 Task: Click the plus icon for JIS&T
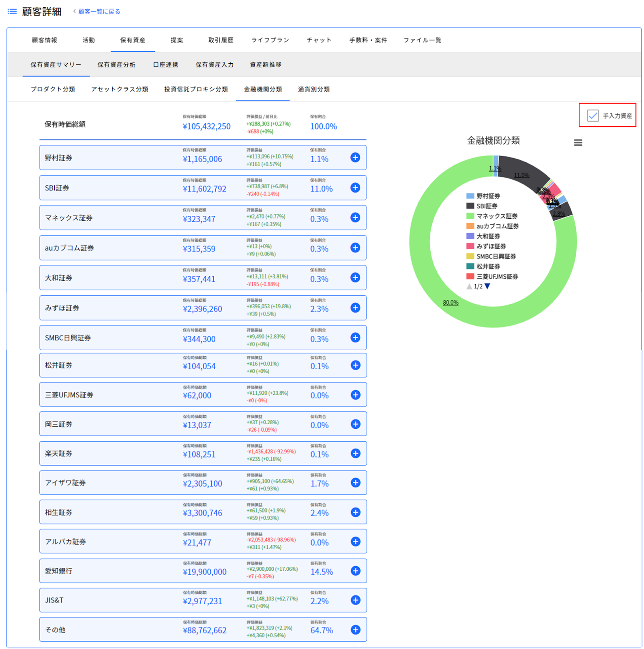[x=355, y=600]
